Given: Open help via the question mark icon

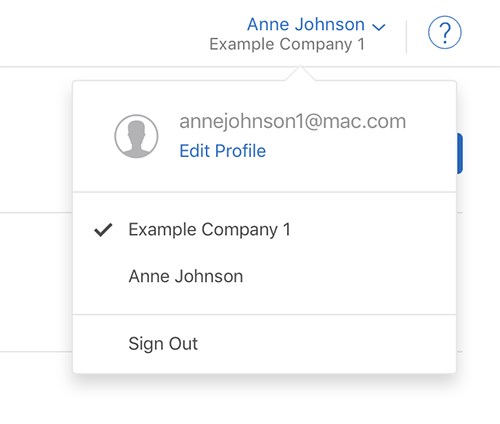Looking at the screenshot, I should [445, 32].
